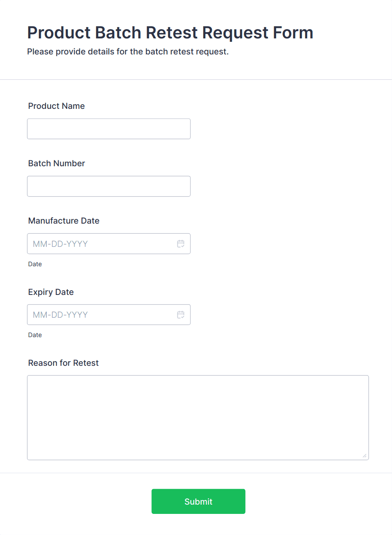392x535 pixels.
Task: Click the Expiry Date label
Action: point(51,292)
